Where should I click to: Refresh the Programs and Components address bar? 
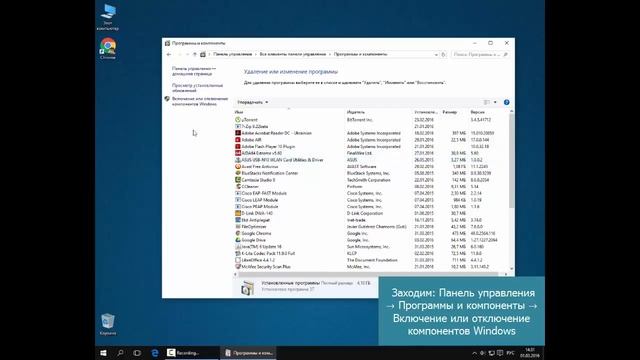tap(443, 54)
